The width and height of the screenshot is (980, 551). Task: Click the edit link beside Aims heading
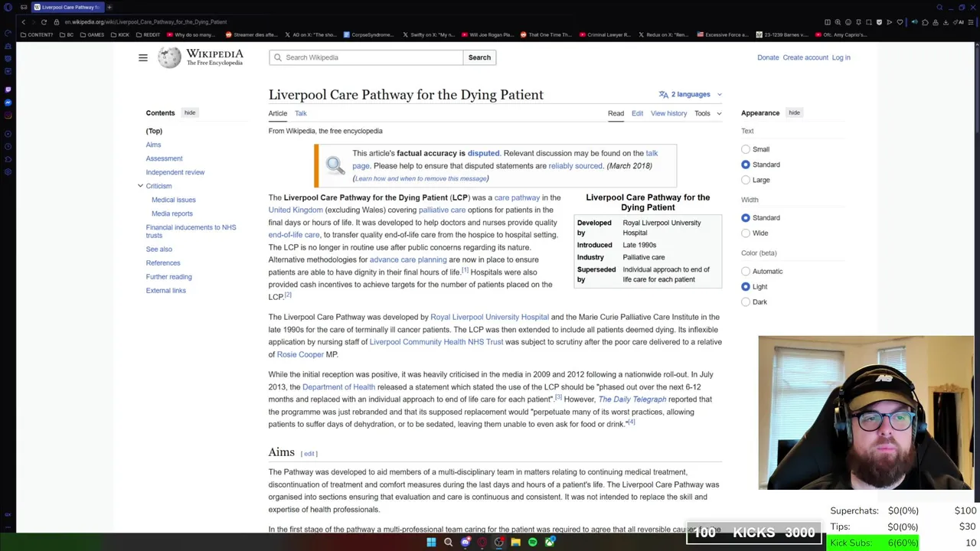[x=309, y=454]
